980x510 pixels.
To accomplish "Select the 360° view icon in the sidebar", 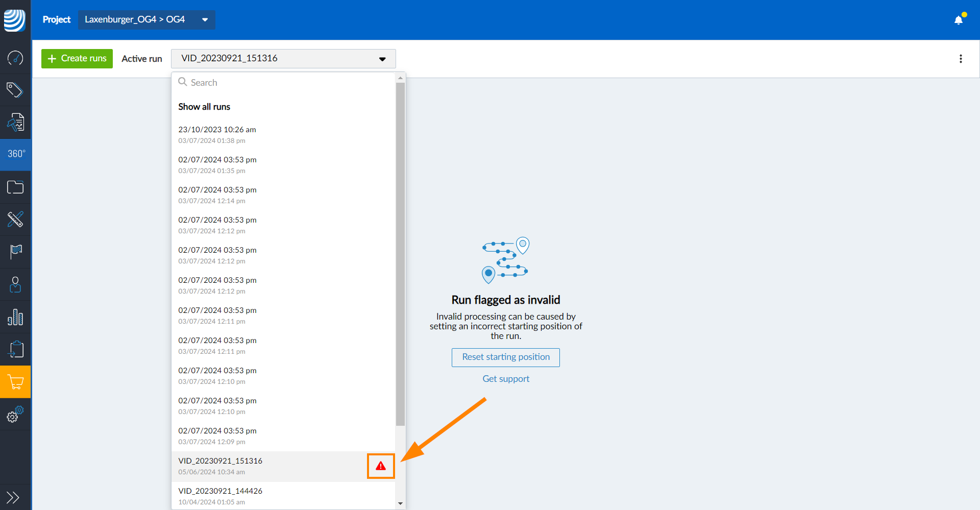I will pos(16,154).
